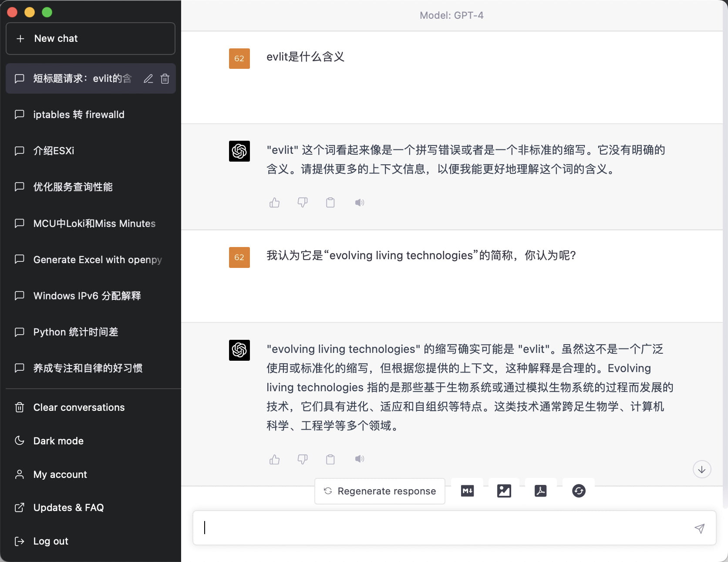This screenshot has width=728, height=562.
Task: Send the message in the input box
Action: pyautogui.click(x=699, y=528)
